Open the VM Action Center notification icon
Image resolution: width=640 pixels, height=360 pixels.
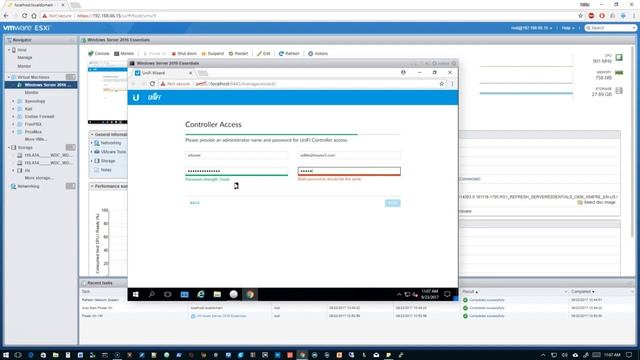447,294
